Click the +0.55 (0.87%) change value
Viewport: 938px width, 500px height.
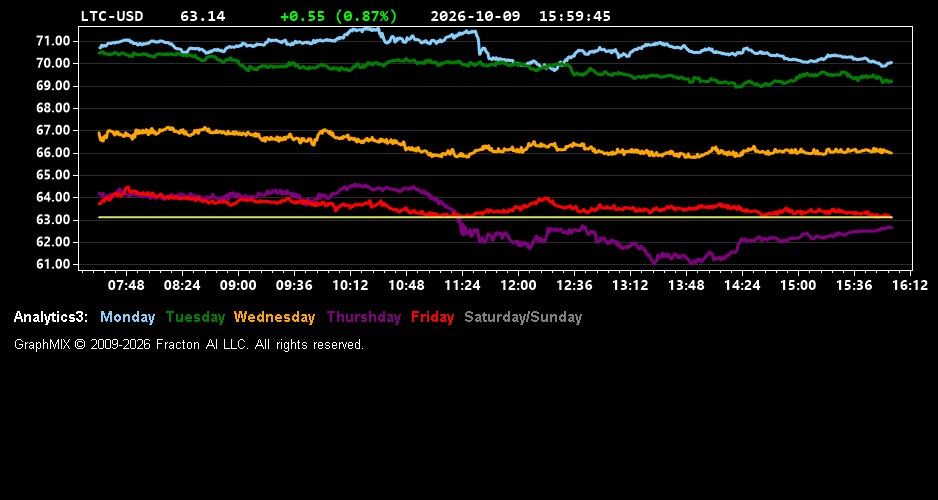click(x=339, y=16)
